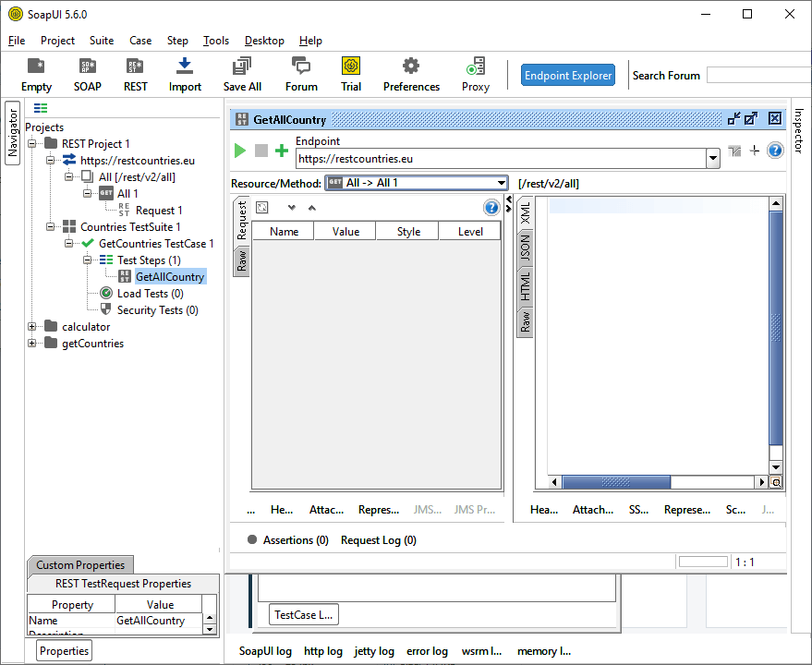The height and width of the screenshot is (665, 812).
Task: Open Proxy settings icon
Action: pos(476,75)
